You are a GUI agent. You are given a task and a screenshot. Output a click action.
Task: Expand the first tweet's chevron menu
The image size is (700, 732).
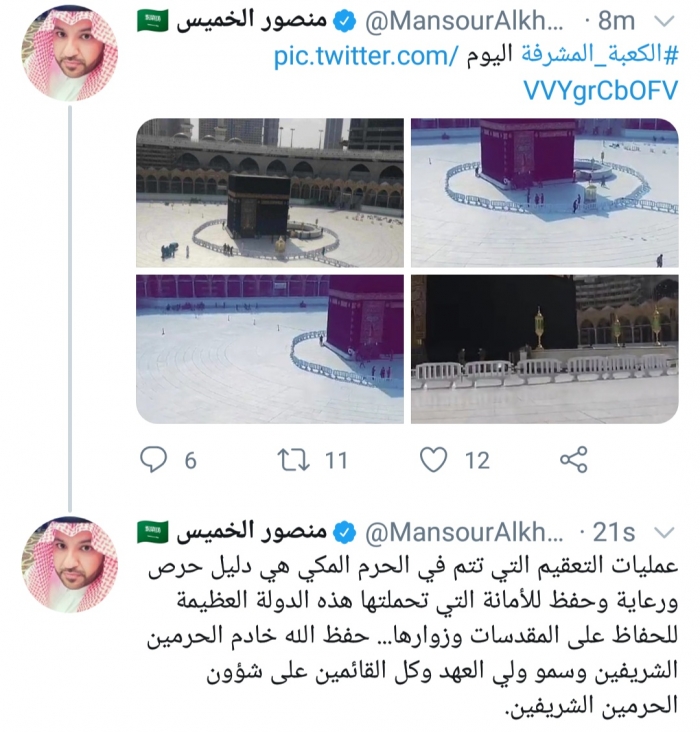click(665, 21)
